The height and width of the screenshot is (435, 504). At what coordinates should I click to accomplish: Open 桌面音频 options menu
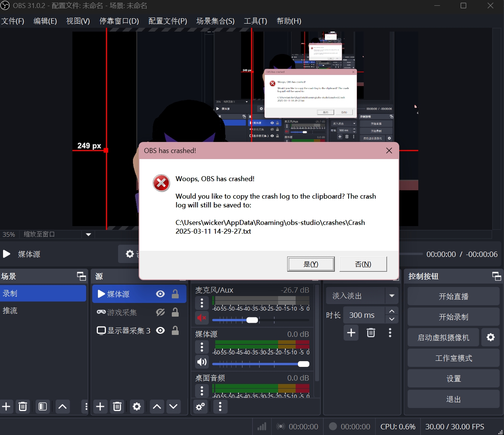(202, 390)
